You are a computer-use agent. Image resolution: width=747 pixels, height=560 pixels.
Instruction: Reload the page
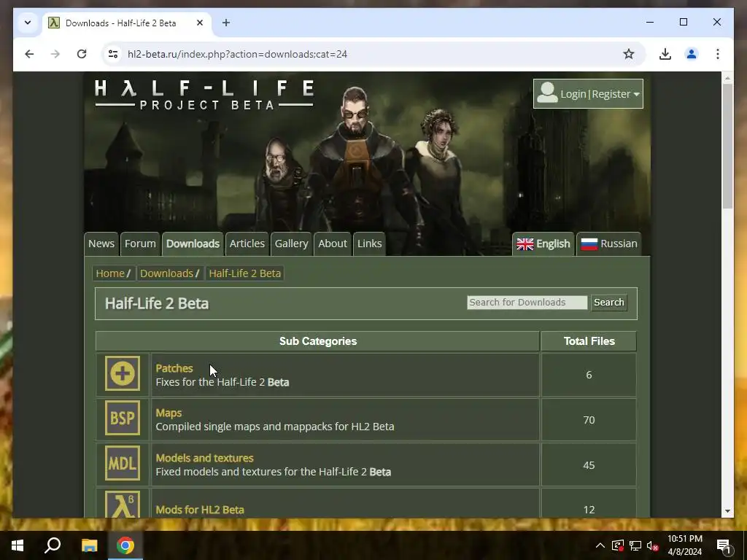[82, 54]
